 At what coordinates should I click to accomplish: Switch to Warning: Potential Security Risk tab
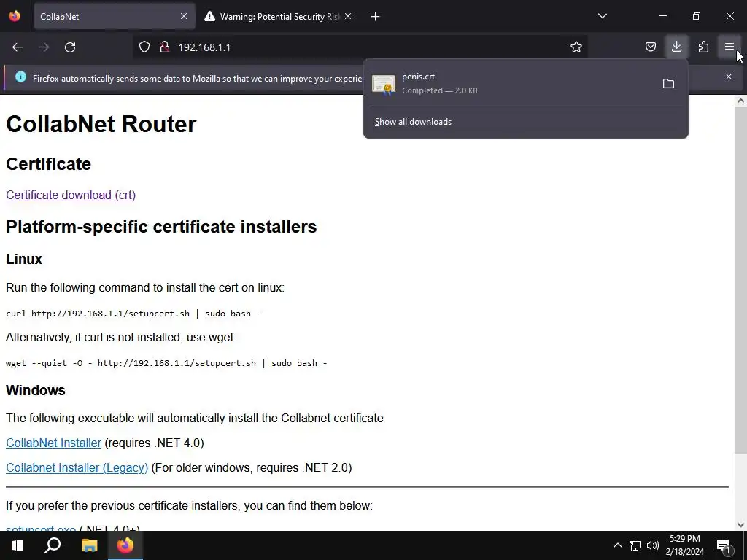point(278,16)
